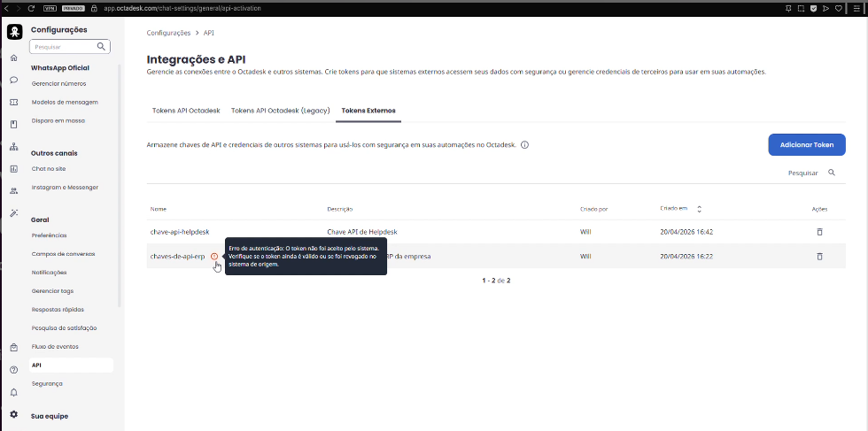Click the info icon beside the tokens description
Screen dimensions: 868x431
[x=524, y=145]
